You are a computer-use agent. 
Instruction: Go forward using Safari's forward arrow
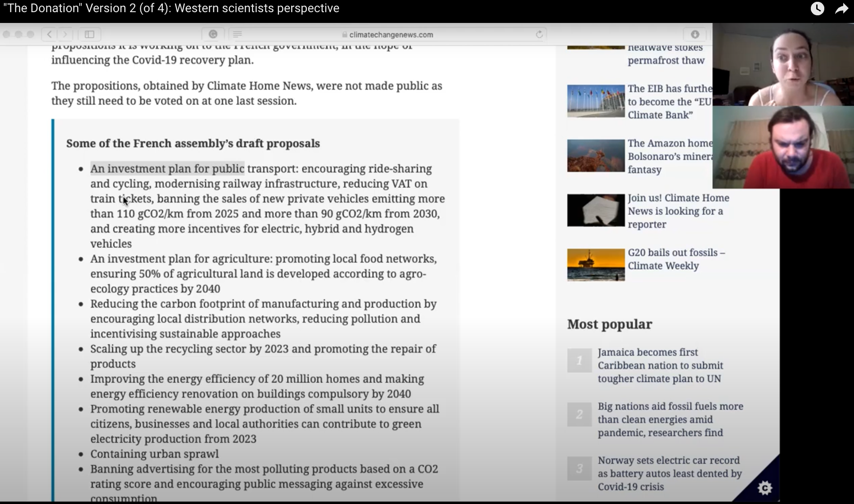click(65, 34)
